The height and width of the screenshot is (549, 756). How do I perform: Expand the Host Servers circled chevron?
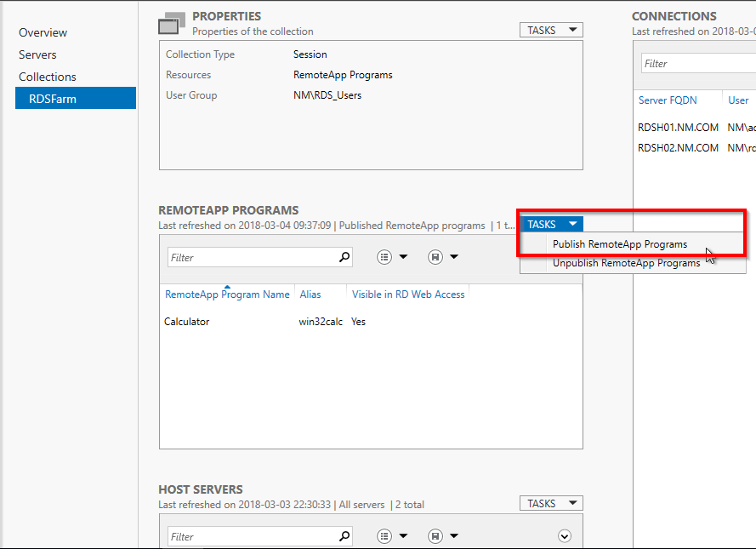click(x=564, y=535)
